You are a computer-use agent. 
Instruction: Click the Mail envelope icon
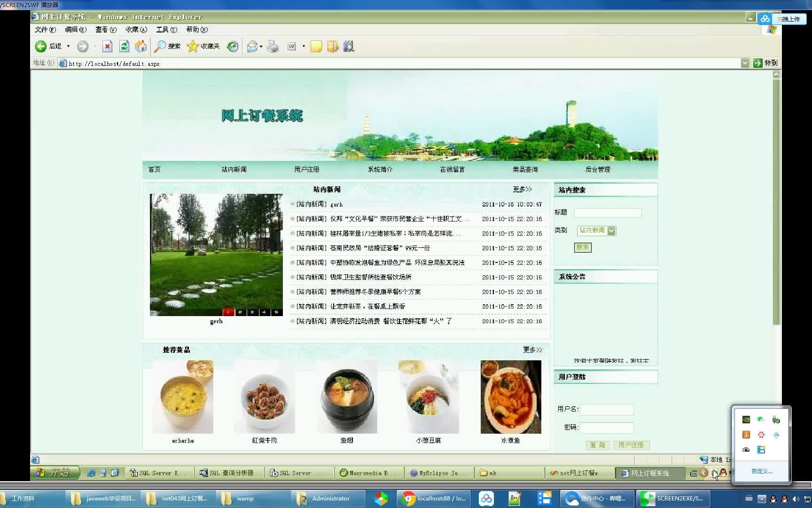(x=252, y=46)
